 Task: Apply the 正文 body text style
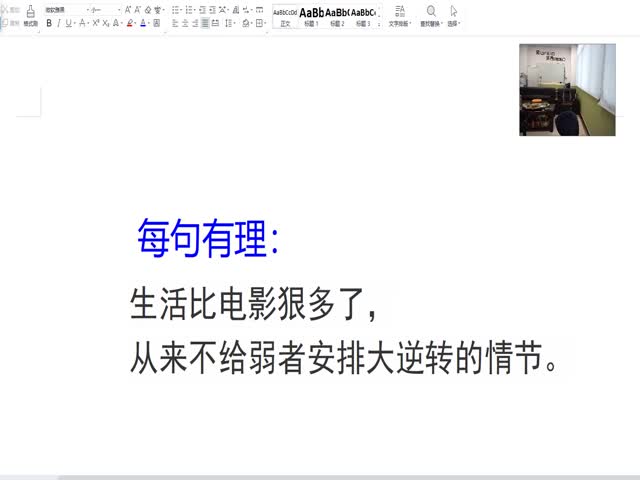tap(285, 15)
